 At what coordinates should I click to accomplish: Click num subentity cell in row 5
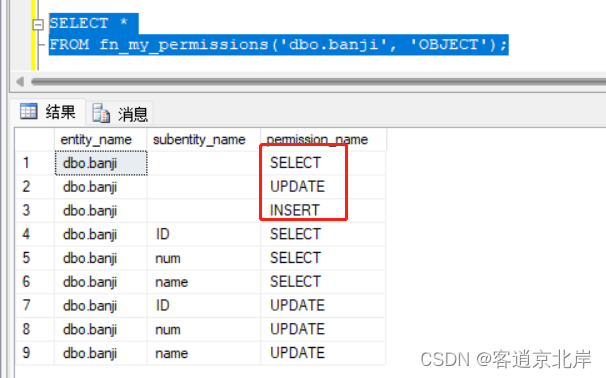point(204,258)
